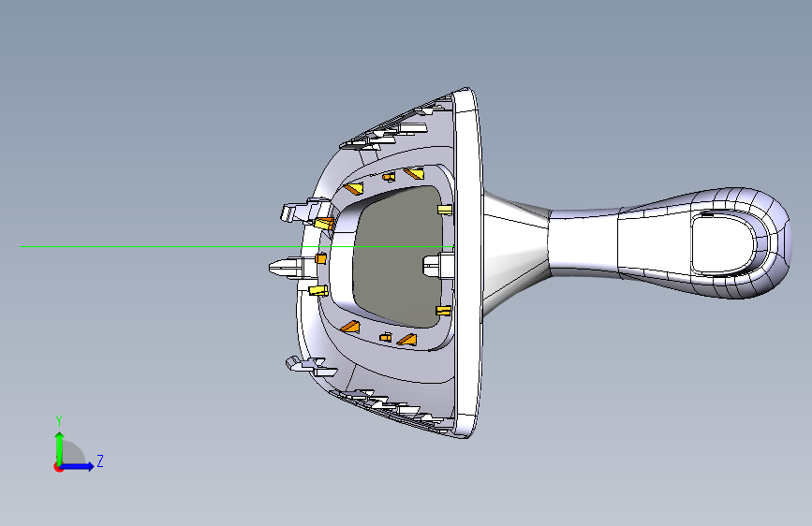Select the recessed button face on the lever knob
This screenshot has height=526, width=812.
(x=721, y=244)
